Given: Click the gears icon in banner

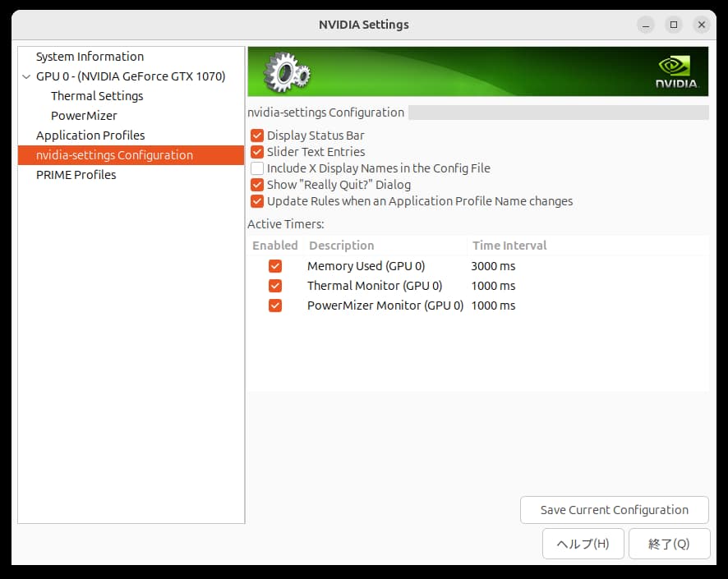Looking at the screenshot, I should tap(287, 72).
